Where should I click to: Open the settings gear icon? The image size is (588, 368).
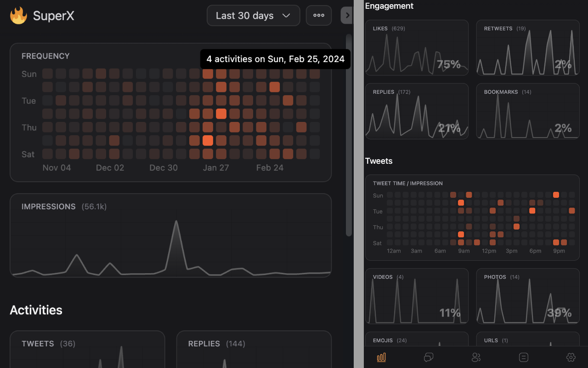pos(571,357)
